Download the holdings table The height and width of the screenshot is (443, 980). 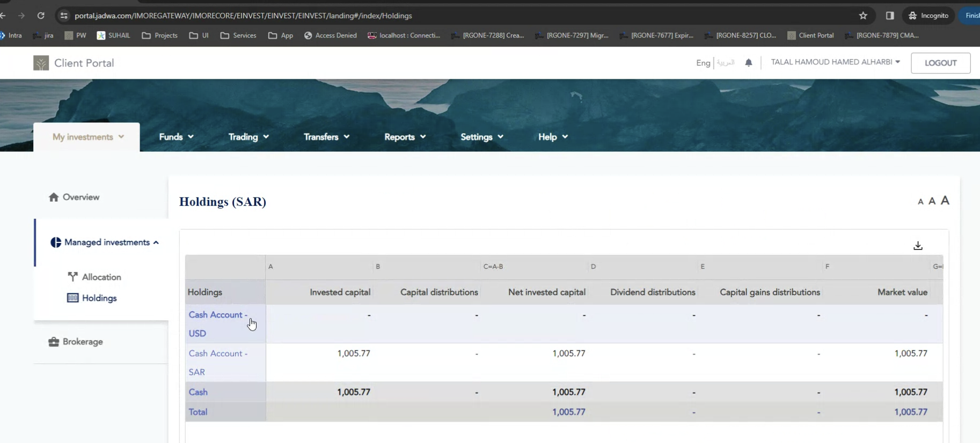click(918, 246)
